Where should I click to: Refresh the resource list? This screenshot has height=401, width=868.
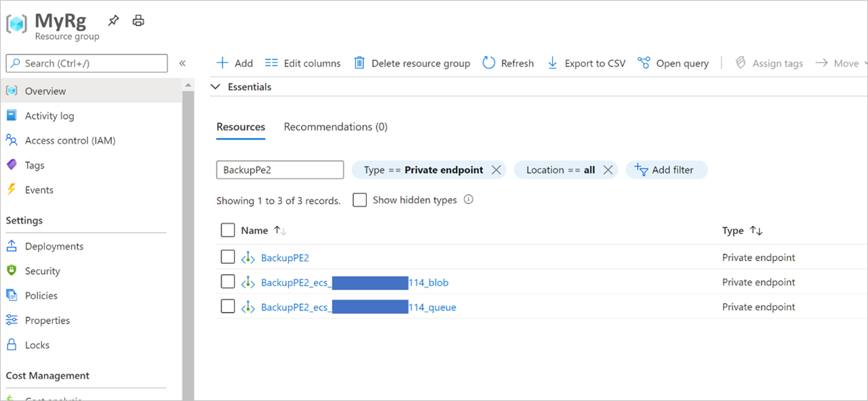[x=508, y=62]
